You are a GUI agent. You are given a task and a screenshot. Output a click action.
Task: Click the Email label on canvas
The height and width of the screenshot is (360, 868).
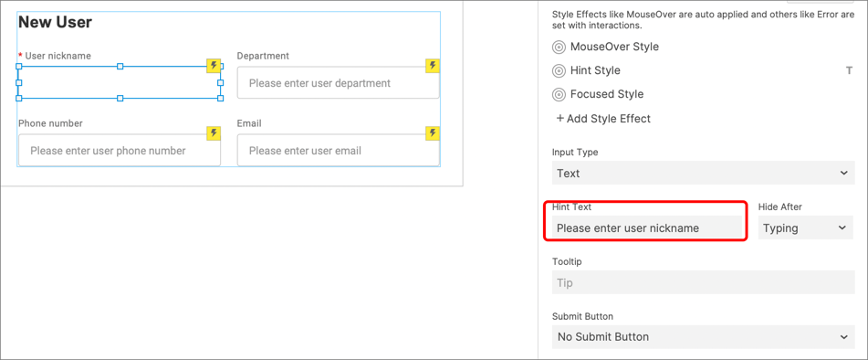(249, 123)
